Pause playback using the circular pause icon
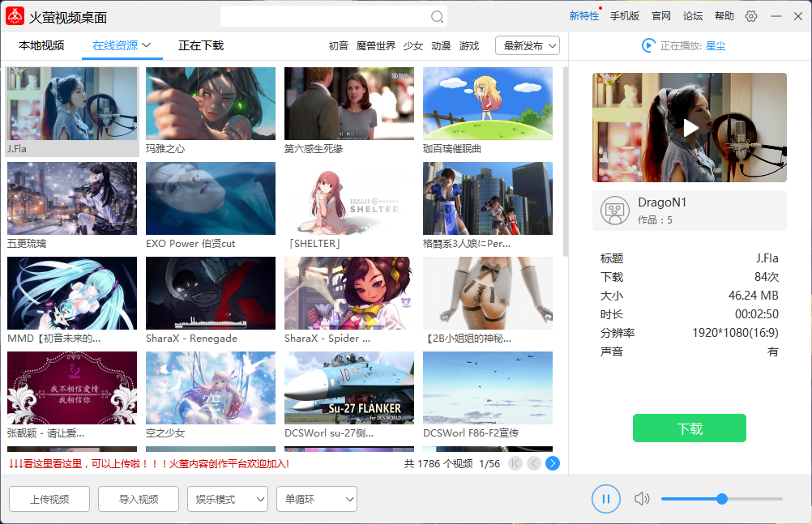 [605, 499]
